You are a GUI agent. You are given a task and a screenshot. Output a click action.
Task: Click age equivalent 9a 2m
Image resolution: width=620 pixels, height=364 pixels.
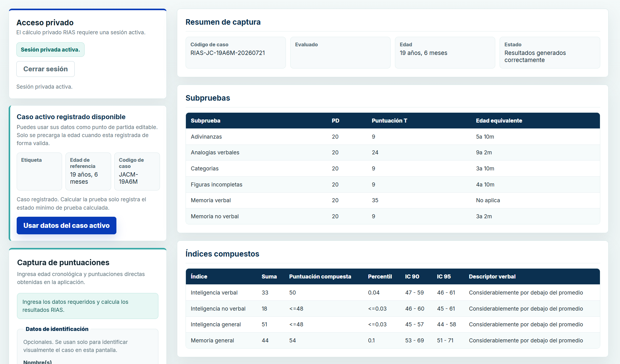coord(484,153)
